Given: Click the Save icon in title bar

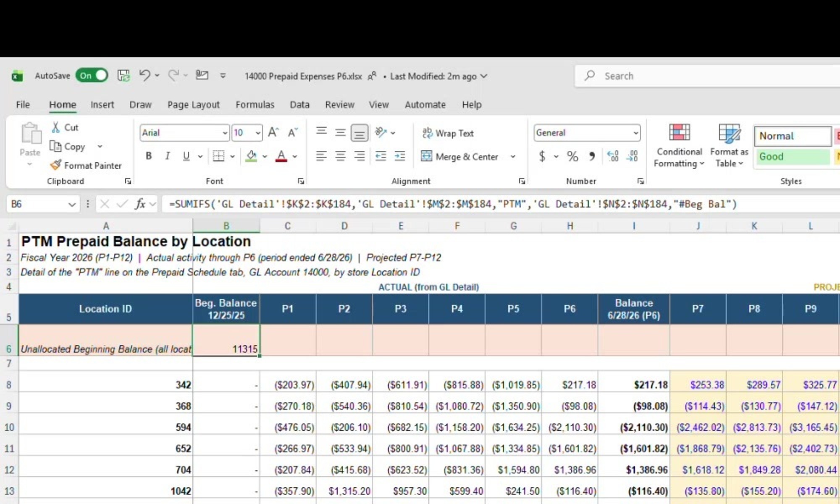Looking at the screenshot, I should [123, 76].
